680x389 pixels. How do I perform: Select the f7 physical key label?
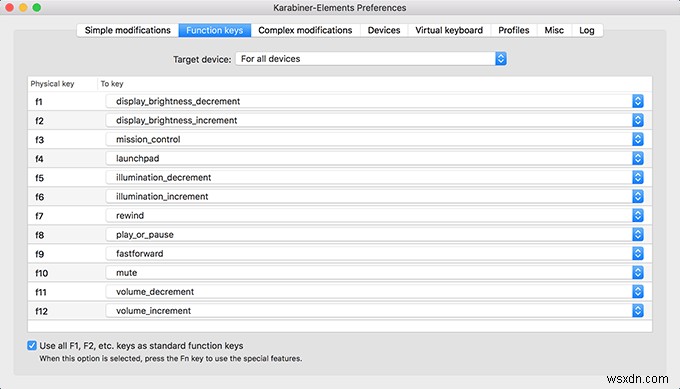click(x=39, y=216)
